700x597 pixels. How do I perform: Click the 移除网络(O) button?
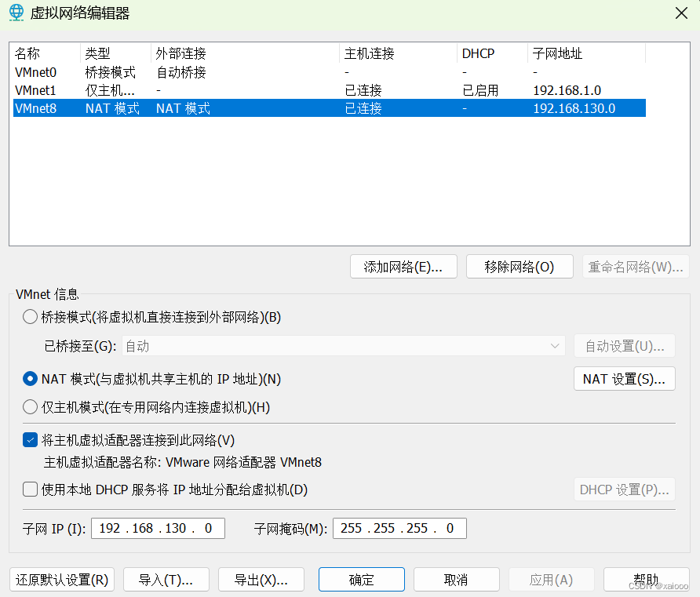tap(520, 267)
